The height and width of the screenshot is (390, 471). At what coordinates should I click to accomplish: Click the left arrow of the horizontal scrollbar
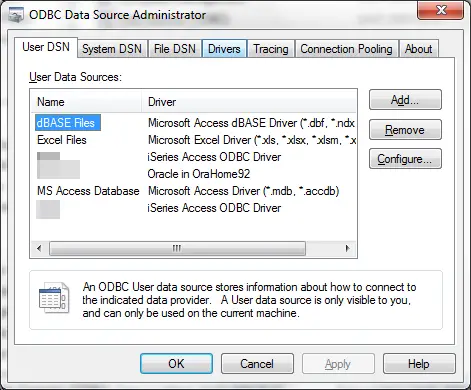coord(39,248)
